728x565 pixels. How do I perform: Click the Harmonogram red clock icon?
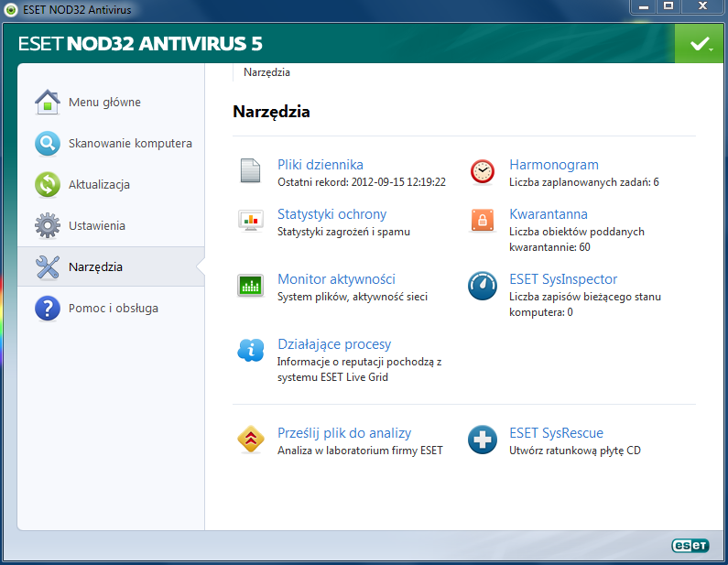(x=483, y=171)
